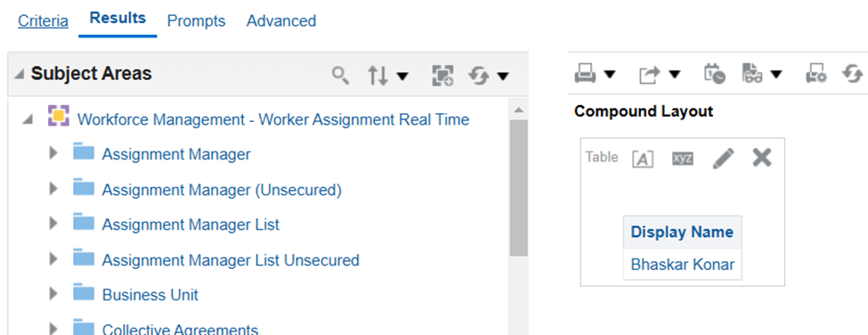868x335 pixels.
Task: Collapse the Workforce Management subject area tree
Action: pyautogui.click(x=27, y=119)
